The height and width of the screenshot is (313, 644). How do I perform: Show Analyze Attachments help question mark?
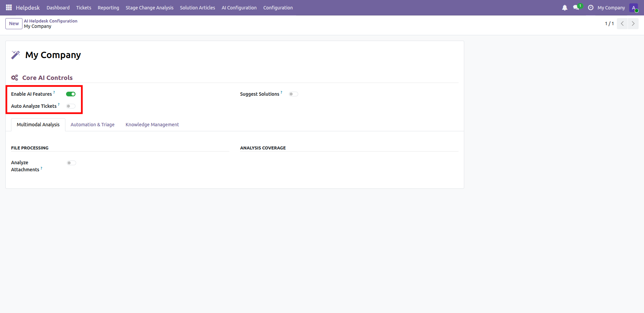(x=41, y=168)
